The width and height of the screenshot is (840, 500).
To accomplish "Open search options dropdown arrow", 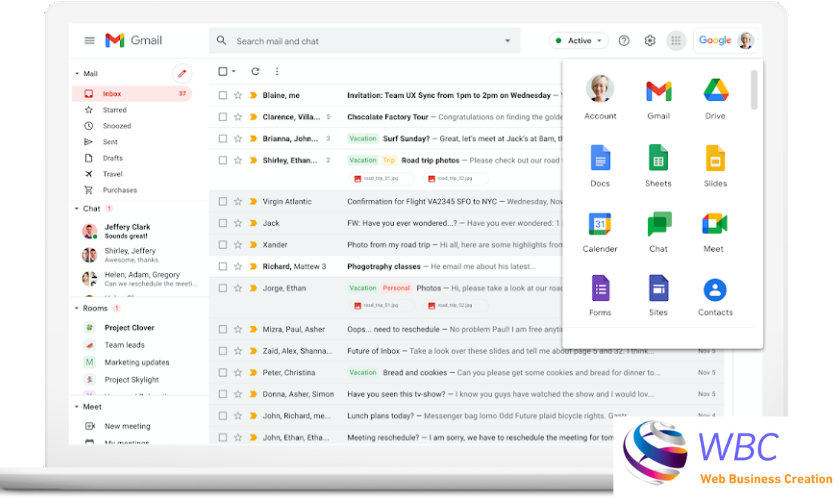I will point(507,41).
